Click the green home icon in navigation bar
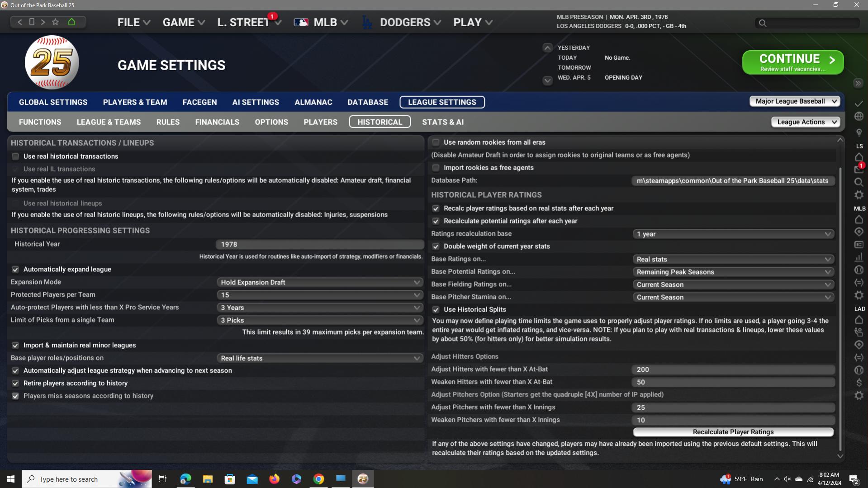This screenshot has height=488, width=868. [71, 22]
